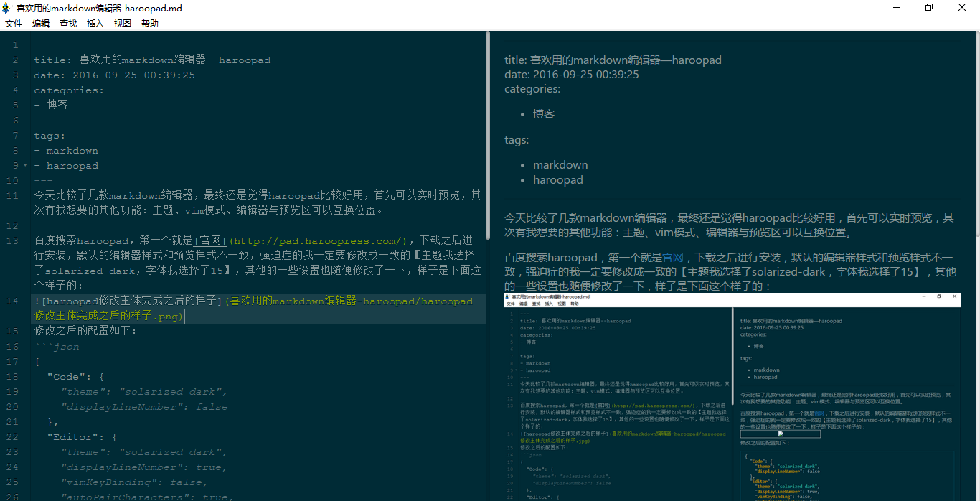This screenshot has height=501, width=980.
Task: Open the 帮助 menu
Action: 150,24
